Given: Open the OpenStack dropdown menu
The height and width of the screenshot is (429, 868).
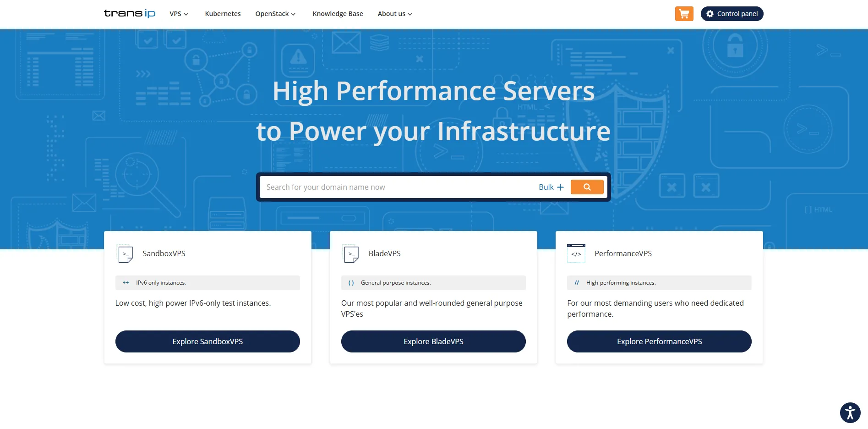Looking at the screenshot, I should pyautogui.click(x=275, y=14).
